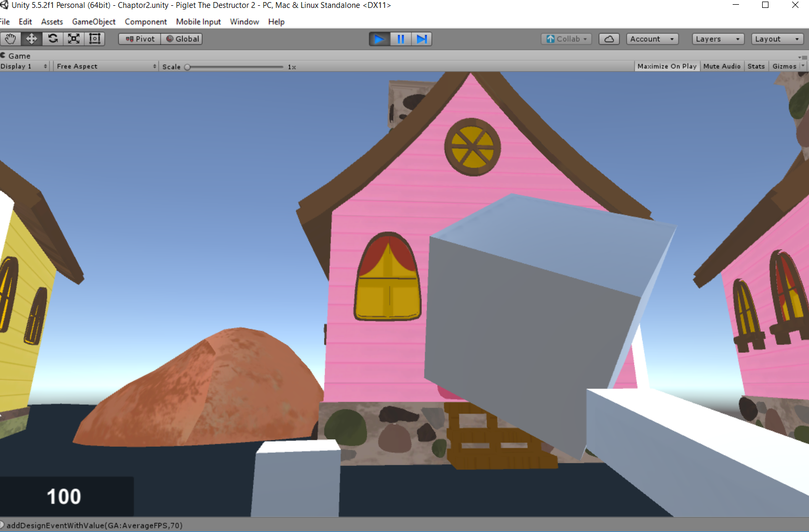This screenshot has width=809, height=532.
Task: Select the Rect transform tool
Action: pyautogui.click(x=95, y=39)
